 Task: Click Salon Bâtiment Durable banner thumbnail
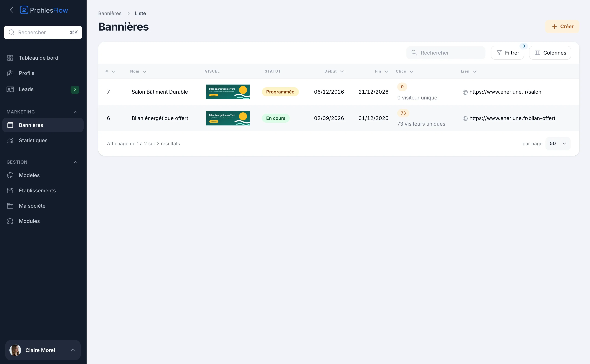coord(228,92)
